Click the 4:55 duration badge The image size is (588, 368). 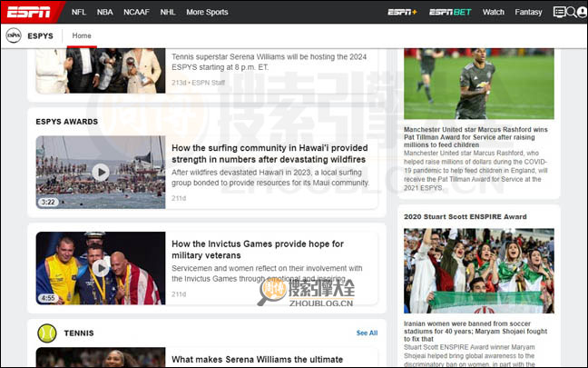[x=48, y=298]
